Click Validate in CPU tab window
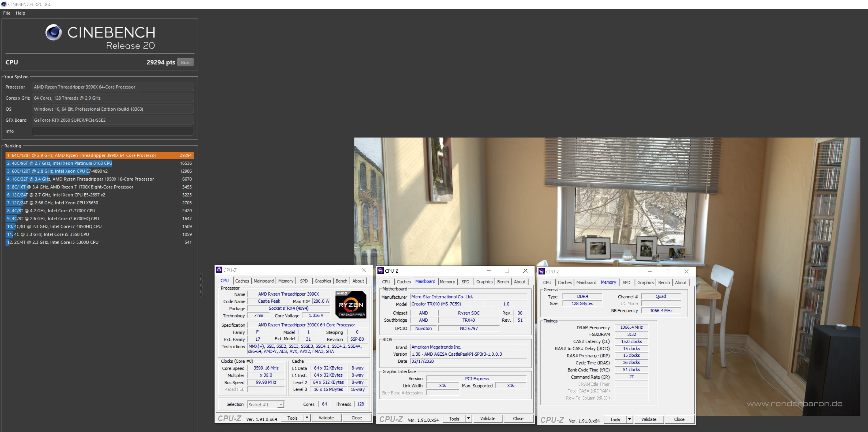 point(326,418)
